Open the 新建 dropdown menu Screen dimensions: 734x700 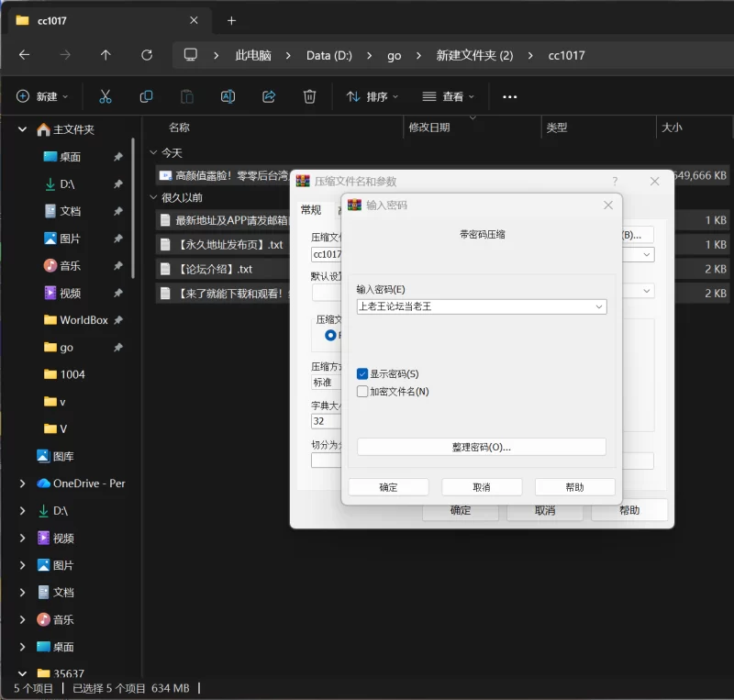click(42, 96)
